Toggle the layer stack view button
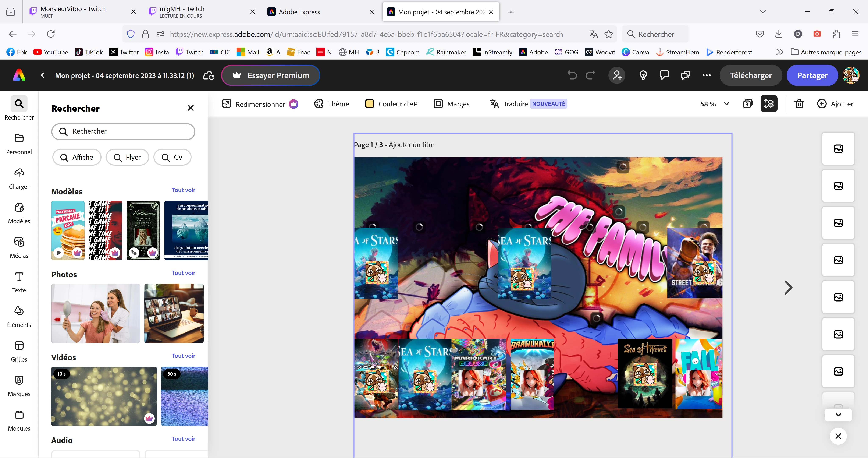The height and width of the screenshot is (458, 868). 769,103
